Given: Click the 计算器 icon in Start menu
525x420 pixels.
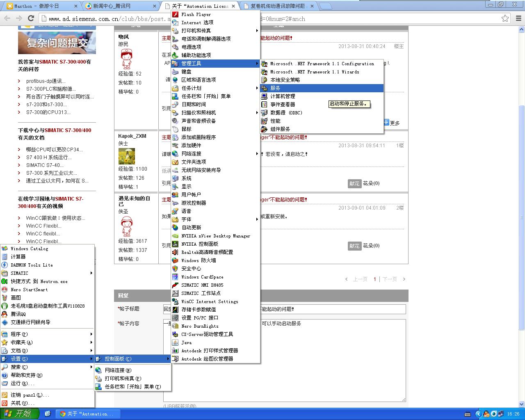Looking at the screenshot, I should click(x=5, y=257).
